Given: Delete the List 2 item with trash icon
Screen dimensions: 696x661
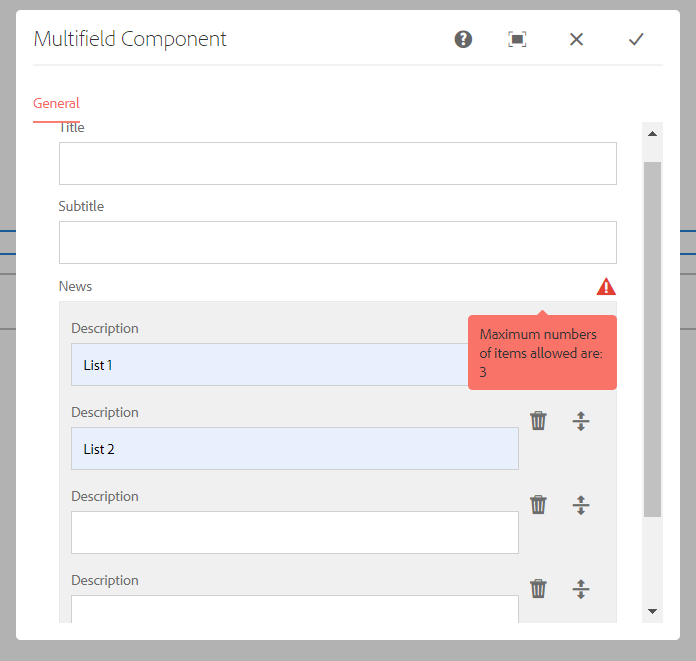Looking at the screenshot, I should (538, 420).
